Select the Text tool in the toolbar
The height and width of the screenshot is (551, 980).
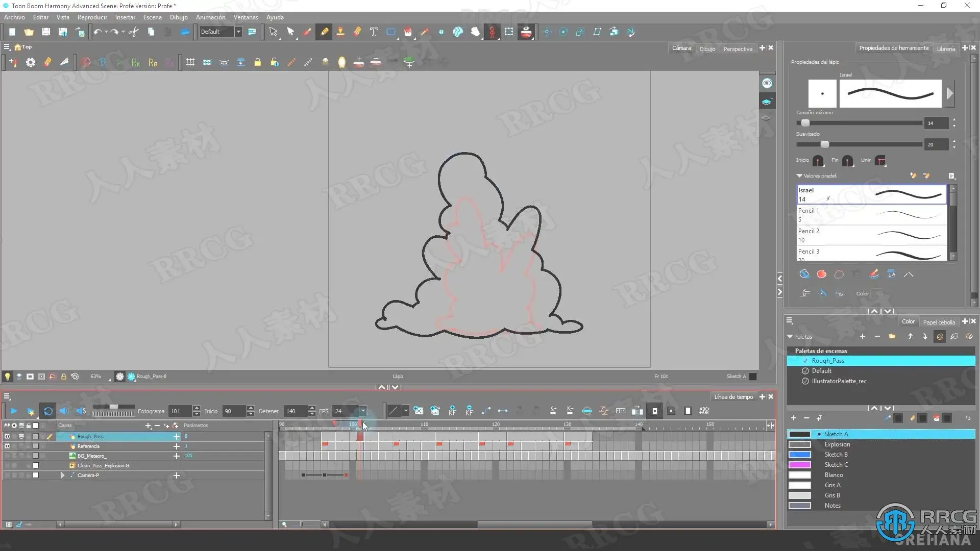pos(374,32)
